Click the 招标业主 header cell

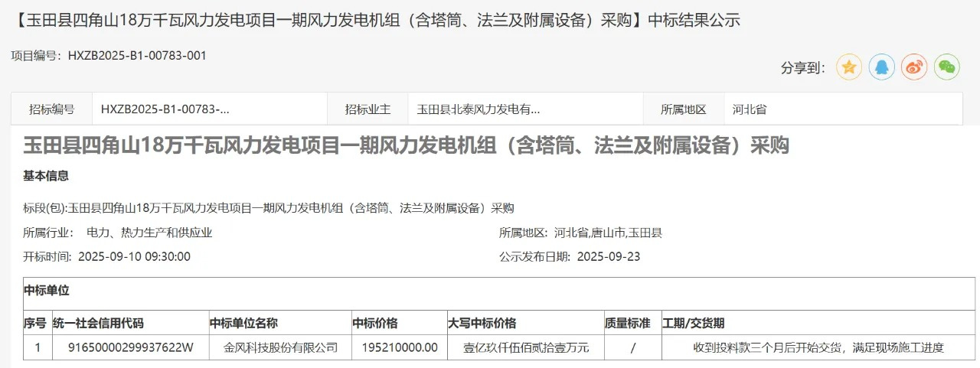pyautogui.click(x=367, y=109)
